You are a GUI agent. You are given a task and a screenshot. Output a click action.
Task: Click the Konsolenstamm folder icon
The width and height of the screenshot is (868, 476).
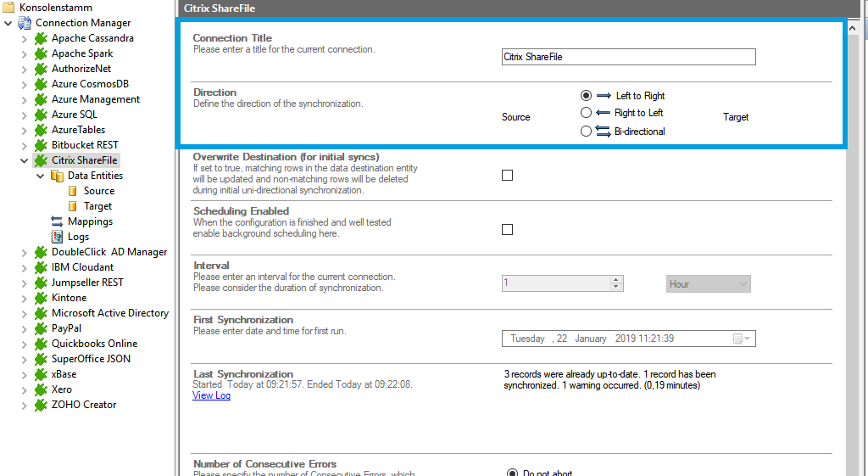click(9, 8)
